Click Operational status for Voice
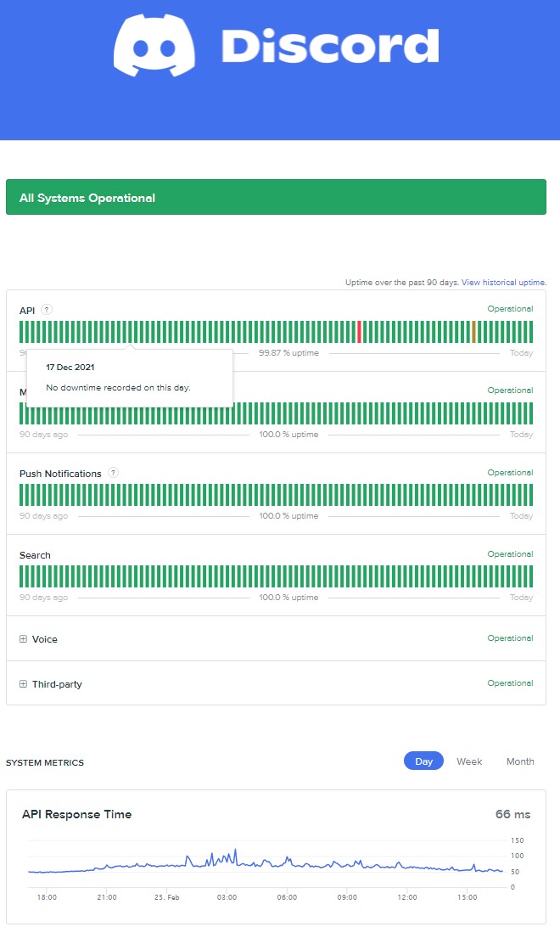This screenshot has width=560, height=938. 510,638
